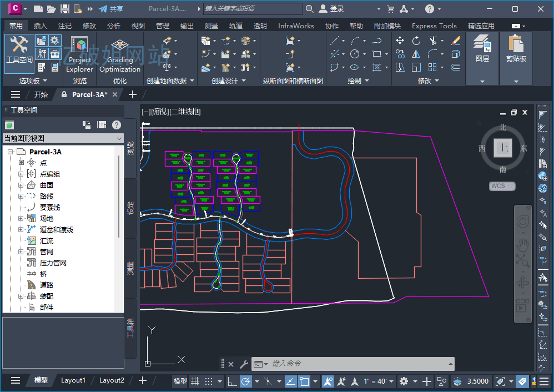Open the Layer panel button
This screenshot has height=392, width=554.
click(x=482, y=59)
